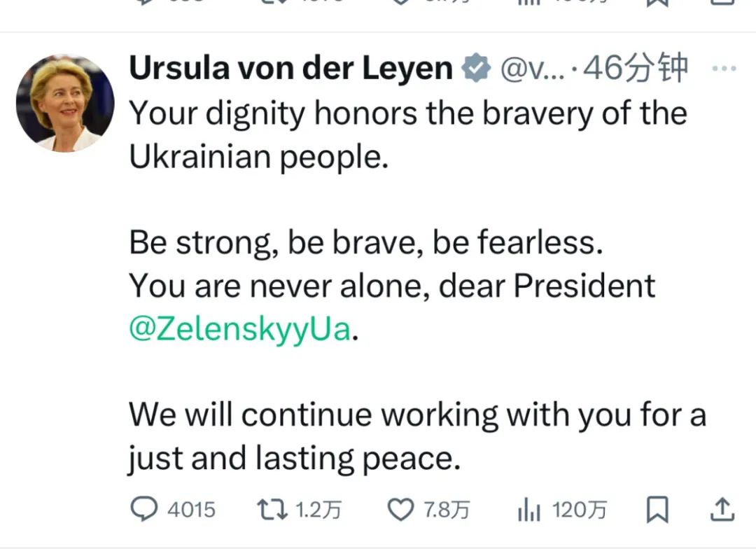Click the blue verified badge
Image resolution: width=756 pixels, height=549 pixels.
point(476,68)
